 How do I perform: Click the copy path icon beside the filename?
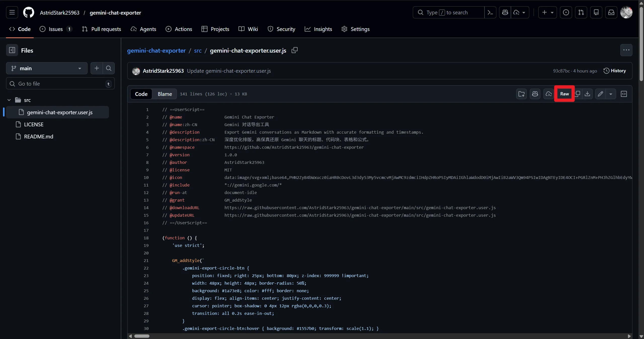pos(294,50)
